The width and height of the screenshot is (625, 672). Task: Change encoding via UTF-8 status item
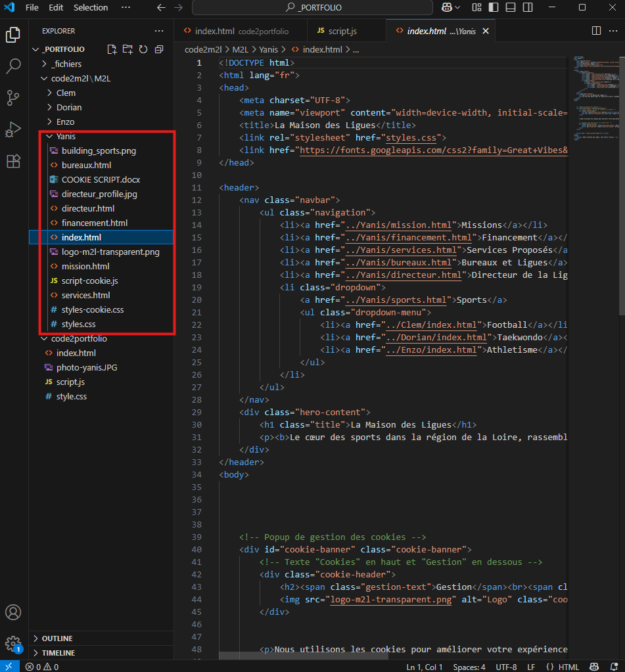coord(506,667)
